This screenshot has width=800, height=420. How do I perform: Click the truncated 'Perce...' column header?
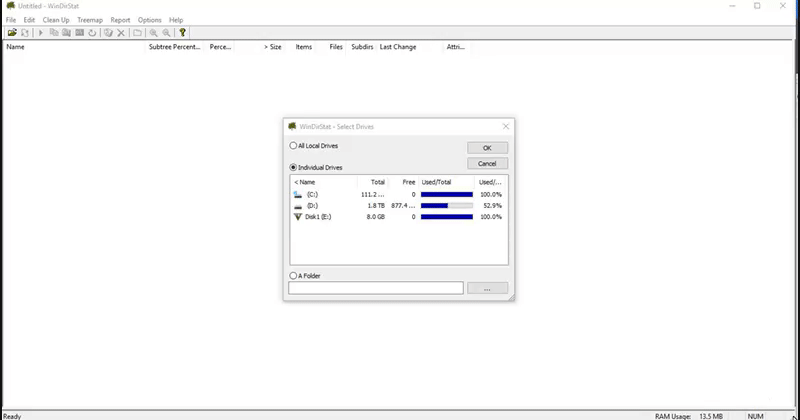220,47
